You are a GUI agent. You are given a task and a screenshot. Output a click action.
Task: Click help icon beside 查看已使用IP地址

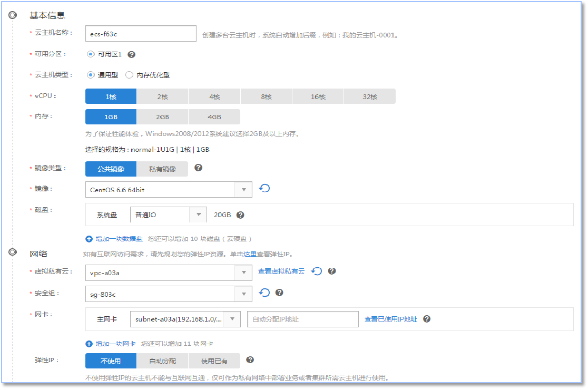click(x=427, y=319)
